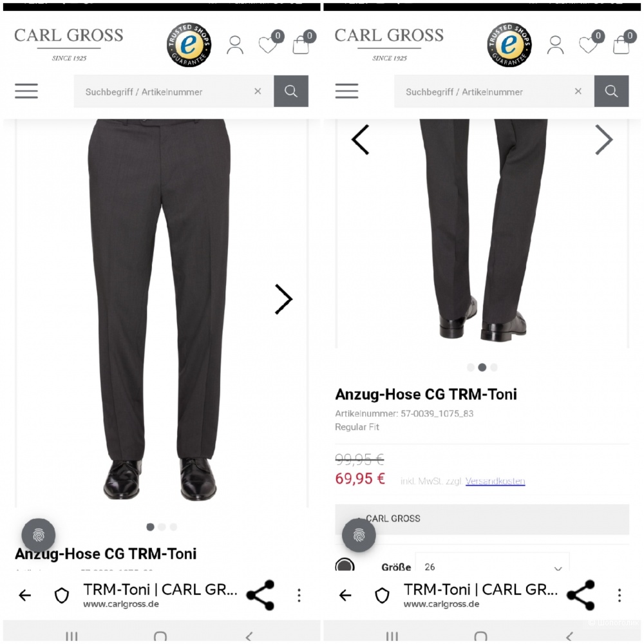644x644 pixels.
Task: Tap the Trusted Shops badge on left screen
Action: tap(189, 45)
